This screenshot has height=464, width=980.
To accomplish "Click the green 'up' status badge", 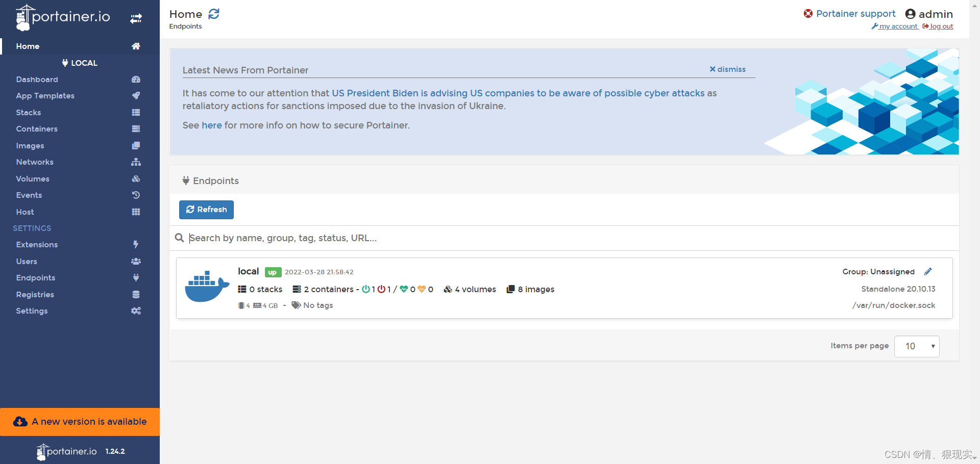I will click(x=273, y=272).
